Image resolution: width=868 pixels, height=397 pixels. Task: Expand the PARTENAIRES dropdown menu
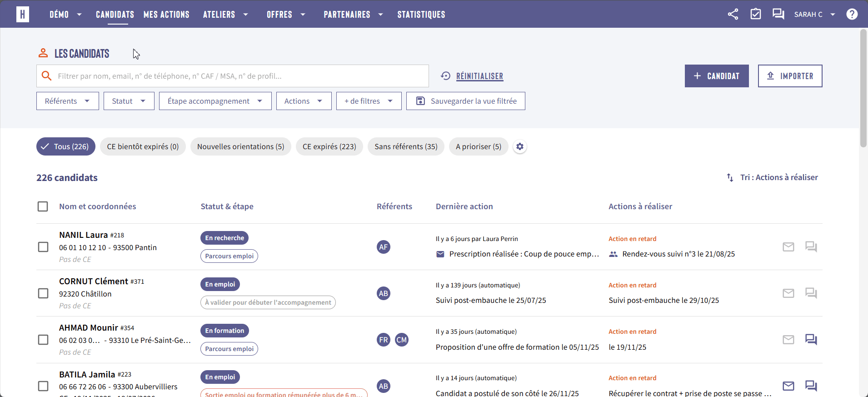354,15
